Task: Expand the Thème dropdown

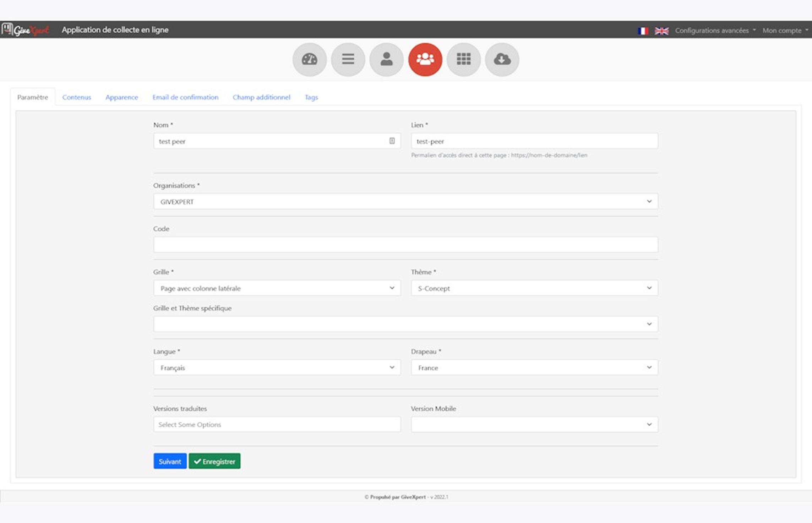Action: pos(534,288)
